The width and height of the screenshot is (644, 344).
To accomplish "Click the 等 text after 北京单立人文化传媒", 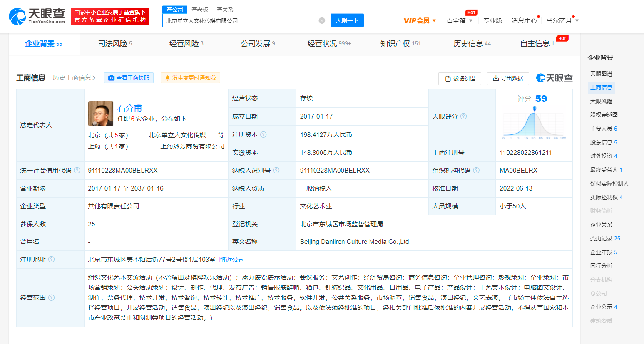I will point(221,135).
